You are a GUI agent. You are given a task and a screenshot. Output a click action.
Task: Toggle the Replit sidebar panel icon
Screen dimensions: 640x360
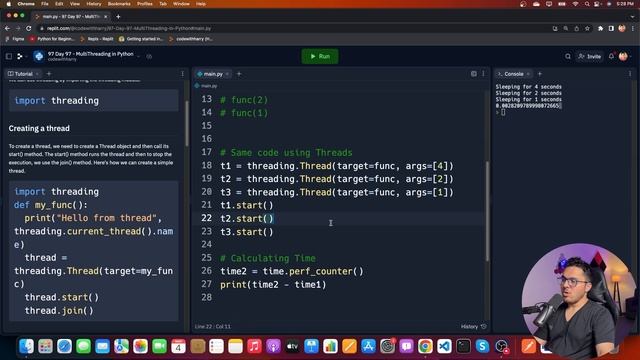[9, 56]
